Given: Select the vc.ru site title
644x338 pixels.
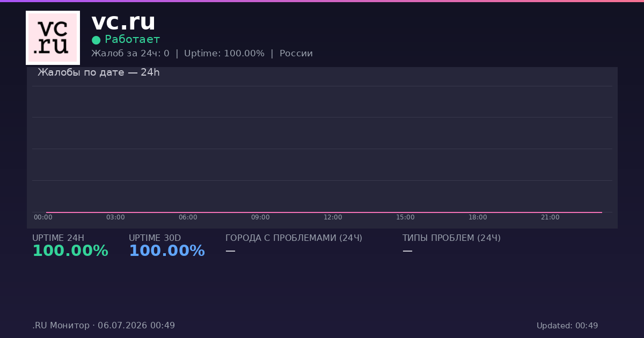Looking at the screenshot, I should pos(123,22).
